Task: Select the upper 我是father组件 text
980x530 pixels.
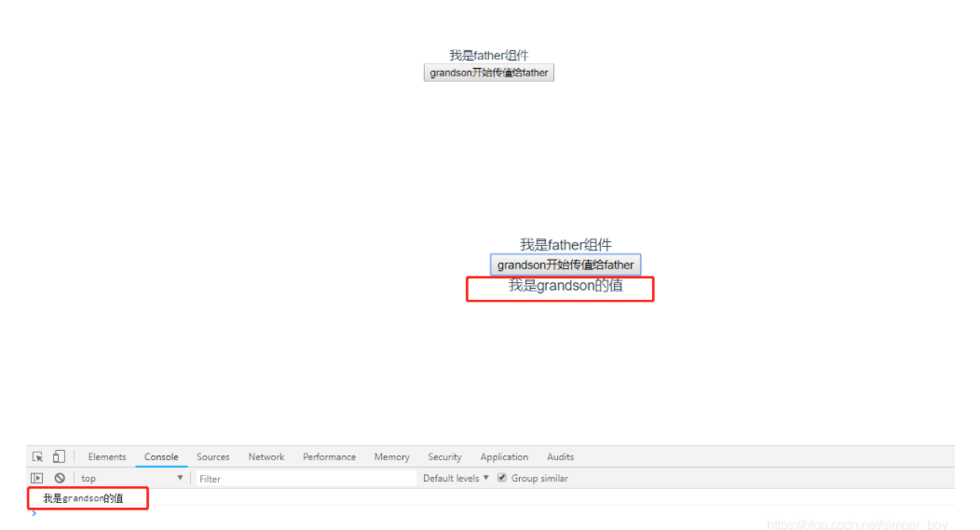Action: (489, 55)
